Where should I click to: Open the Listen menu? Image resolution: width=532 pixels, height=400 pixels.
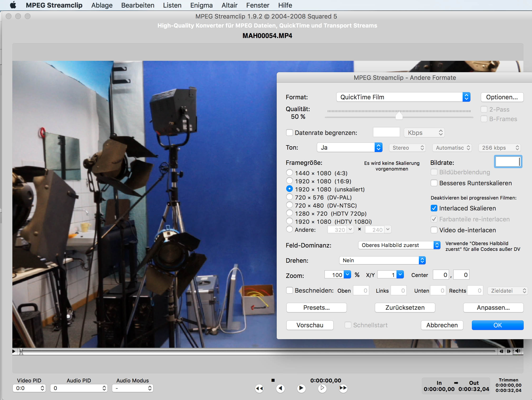[172, 5]
